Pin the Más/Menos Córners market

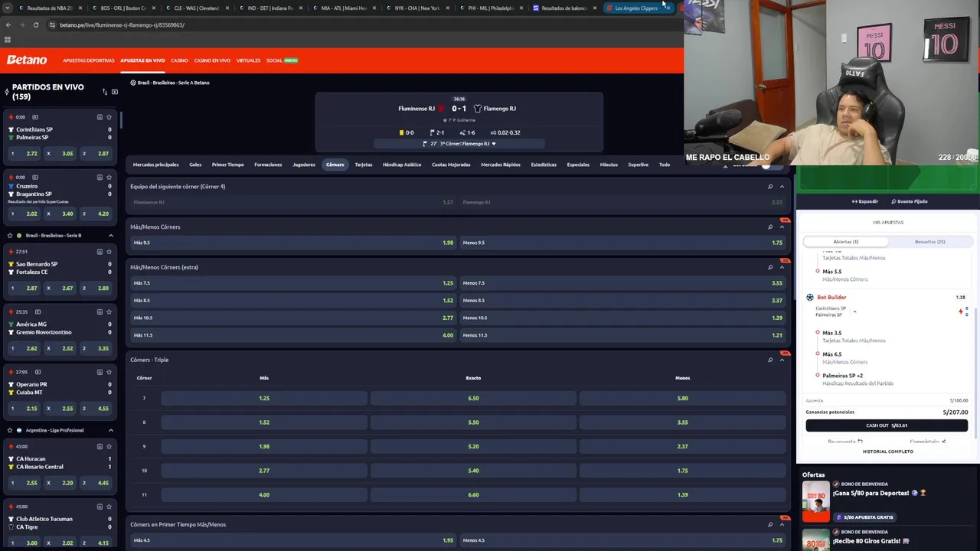tap(770, 227)
